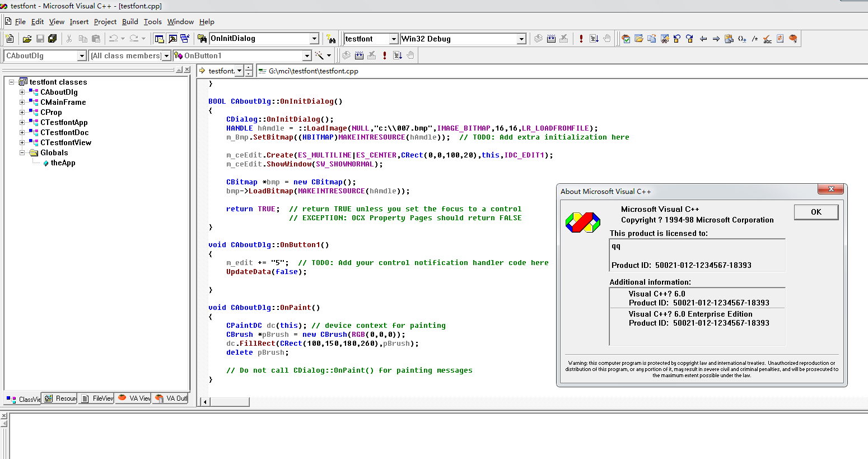This screenshot has height=459, width=868.
Task: Open the Help menu
Action: (x=207, y=22)
